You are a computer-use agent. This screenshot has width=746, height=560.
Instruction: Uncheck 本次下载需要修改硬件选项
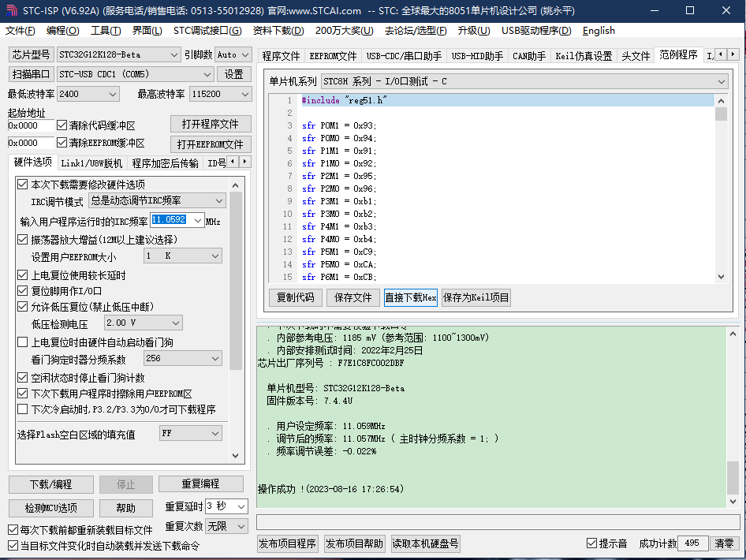22,184
